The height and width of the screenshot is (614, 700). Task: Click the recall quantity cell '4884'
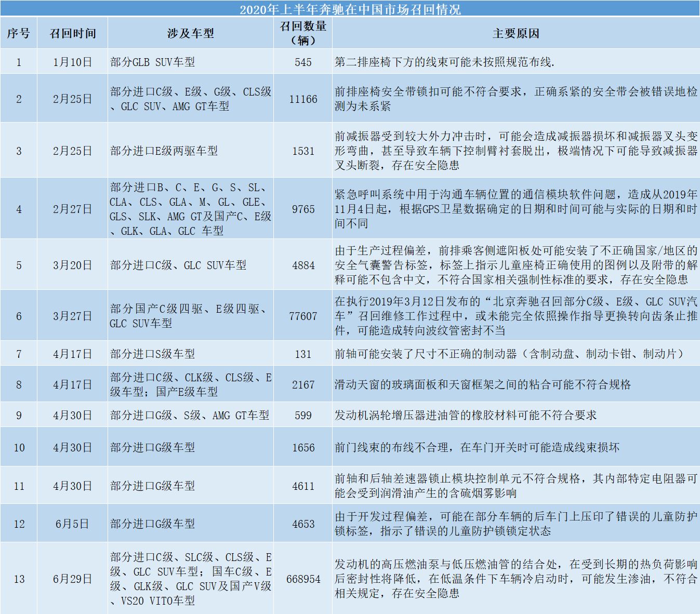303,265
